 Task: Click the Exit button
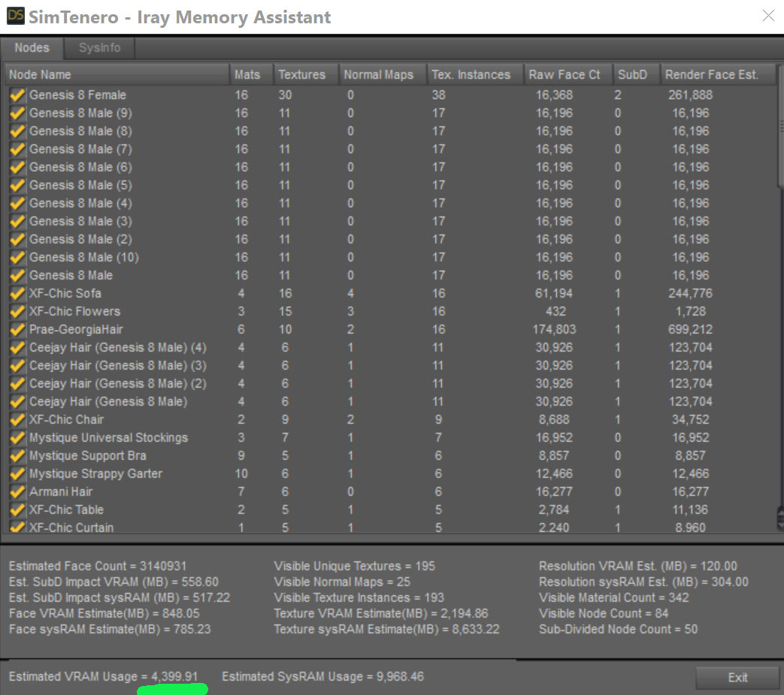pos(737,678)
